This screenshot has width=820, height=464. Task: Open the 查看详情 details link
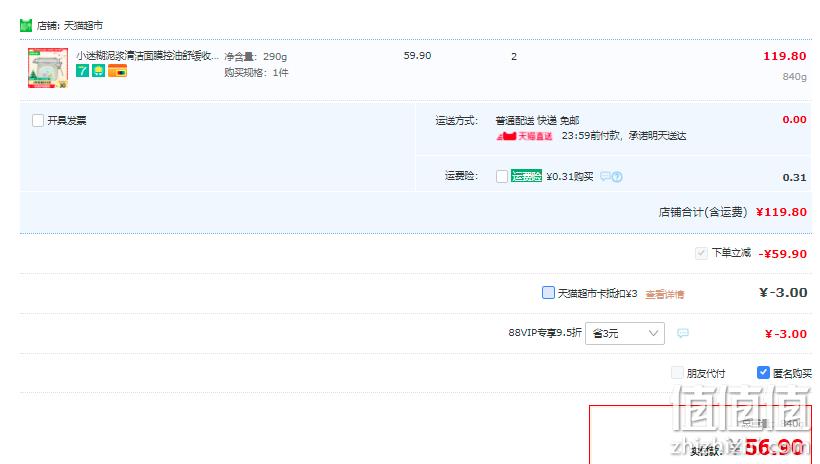(x=665, y=295)
